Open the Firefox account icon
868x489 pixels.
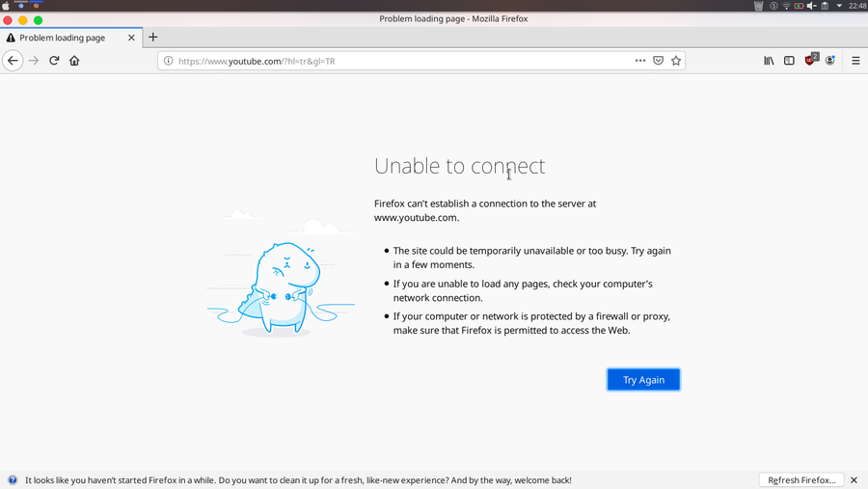[829, 61]
